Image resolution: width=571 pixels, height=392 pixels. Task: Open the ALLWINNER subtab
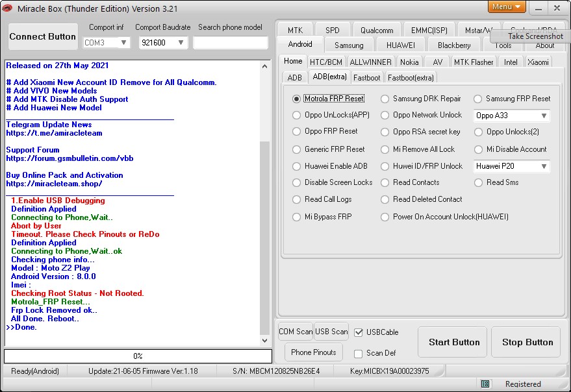pyautogui.click(x=370, y=62)
